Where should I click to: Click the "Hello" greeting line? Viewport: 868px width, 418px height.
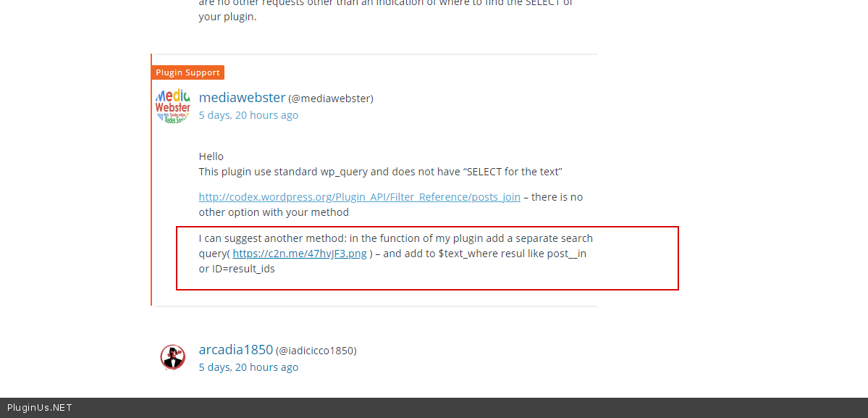(x=211, y=156)
